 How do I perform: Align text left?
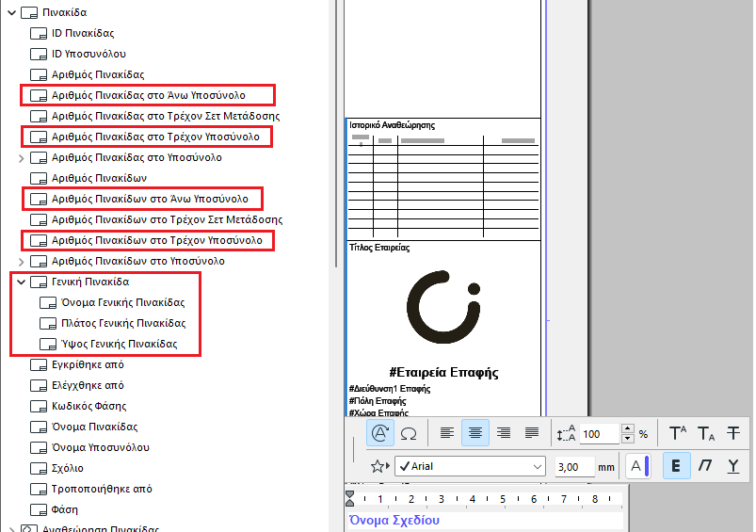click(447, 433)
